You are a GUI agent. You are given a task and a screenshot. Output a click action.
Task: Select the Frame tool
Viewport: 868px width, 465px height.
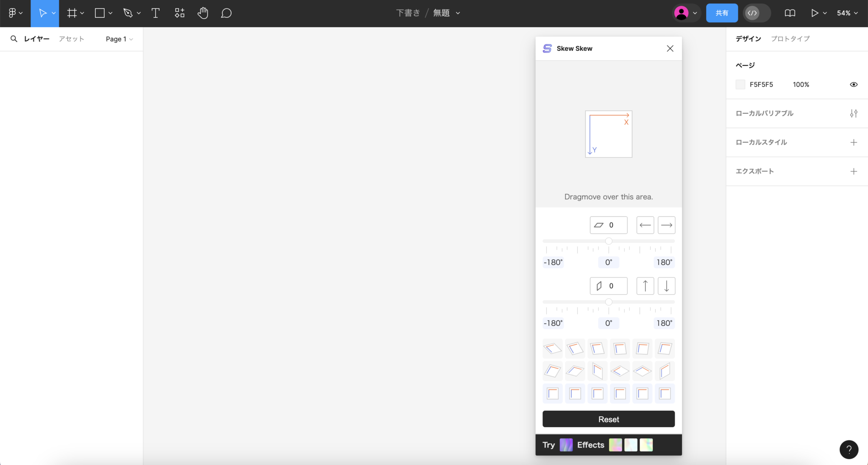(x=72, y=13)
